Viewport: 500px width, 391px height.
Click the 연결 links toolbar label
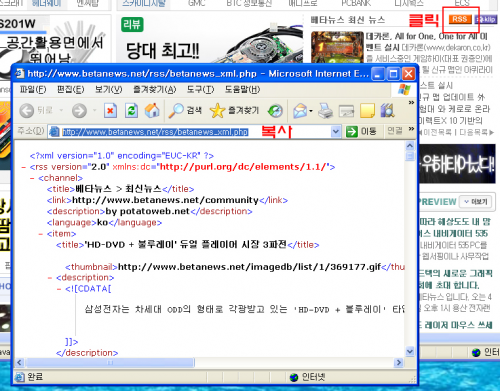coord(395,130)
